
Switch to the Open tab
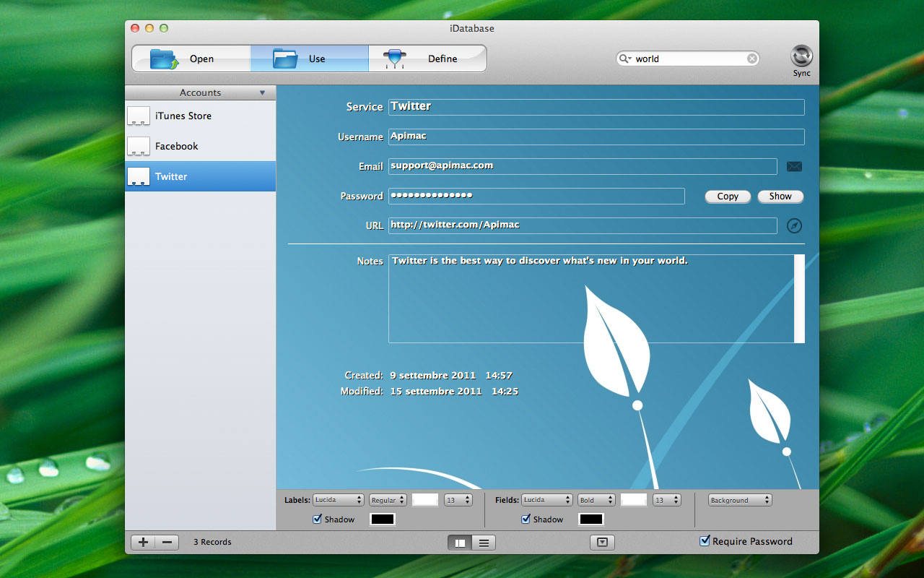(191, 59)
